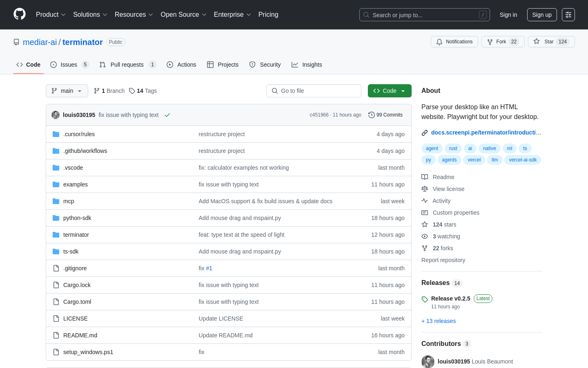588x368 pixels.
Task: Expand the Product menu
Action: click(x=51, y=15)
